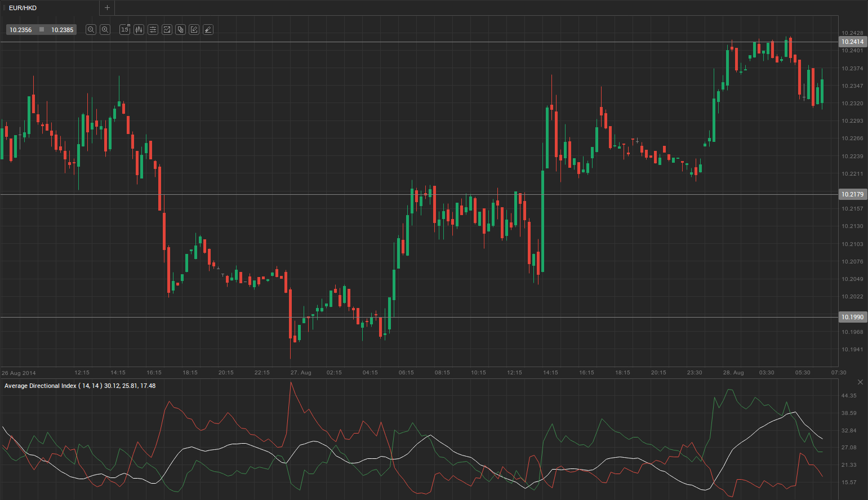This screenshot has height=500, width=868.
Task: Add a new chart tab with plus
Action: point(107,8)
